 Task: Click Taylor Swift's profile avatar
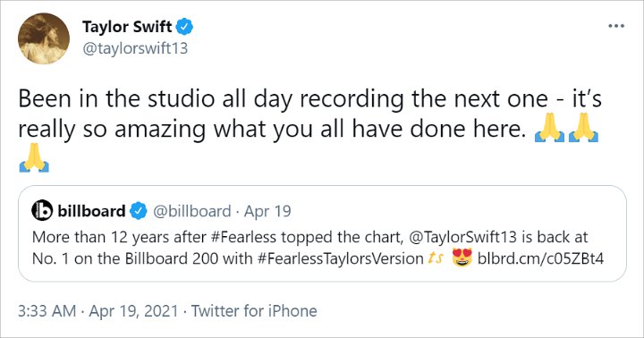[44, 38]
